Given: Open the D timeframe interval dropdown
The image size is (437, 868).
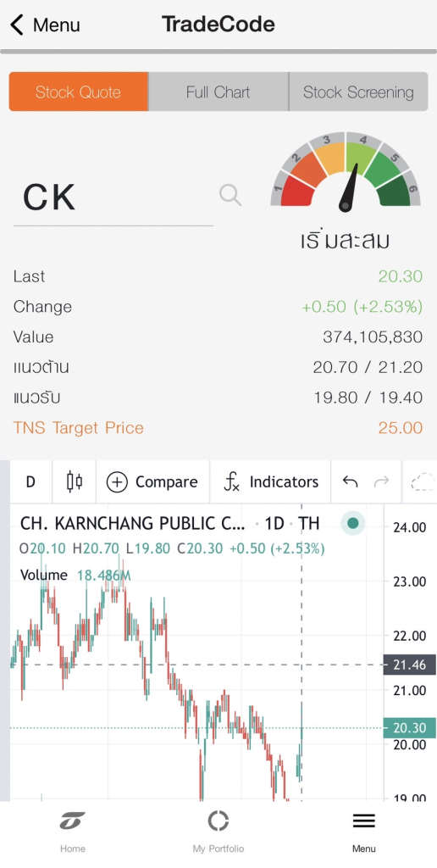Looking at the screenshot, I should [30, 481].
